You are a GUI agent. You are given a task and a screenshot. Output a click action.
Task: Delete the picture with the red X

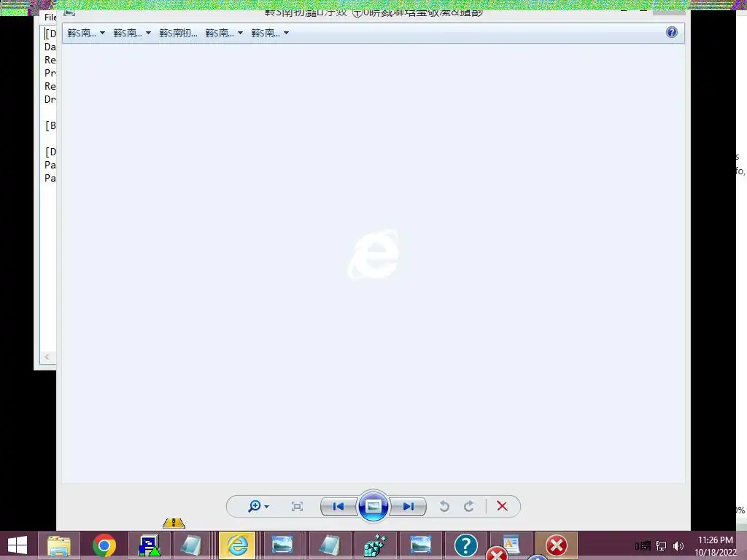[502, 506]
